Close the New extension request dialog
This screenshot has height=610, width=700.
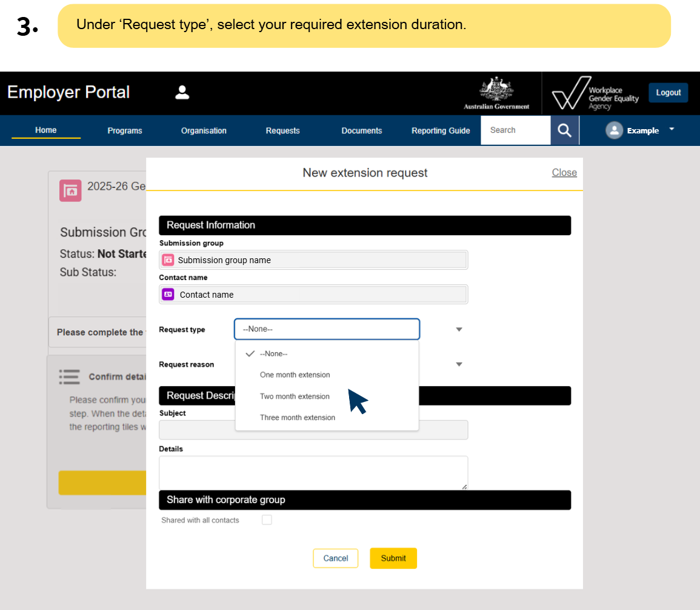[x=564, y=172]
